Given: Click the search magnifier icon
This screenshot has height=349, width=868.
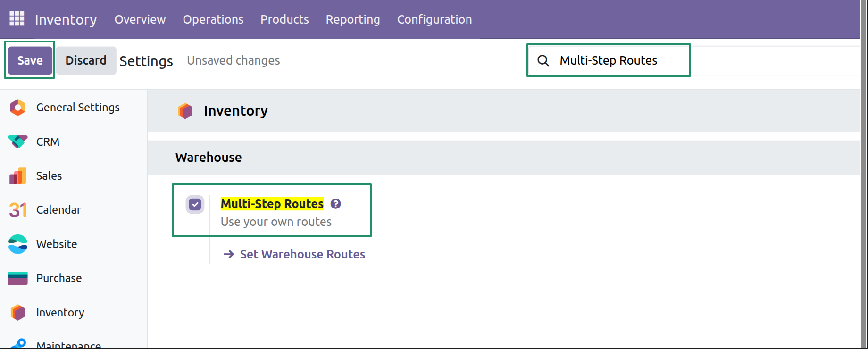Looking at the screenshot, I should [543, 60].
